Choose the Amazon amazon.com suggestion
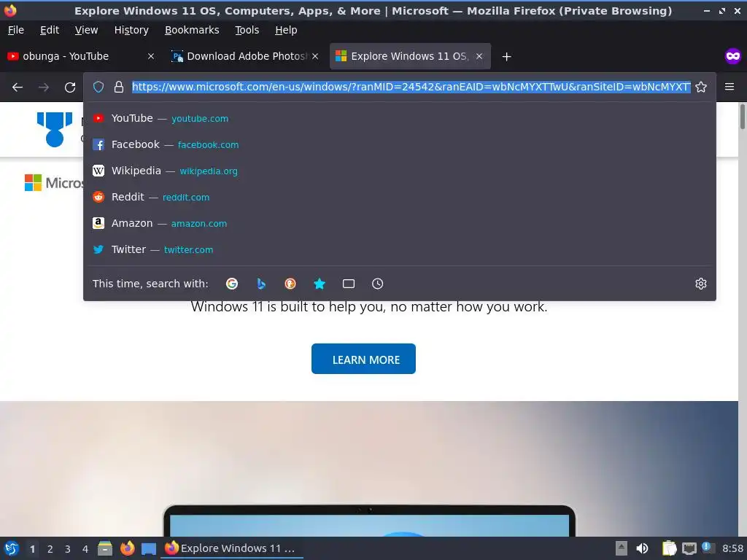 399,223
